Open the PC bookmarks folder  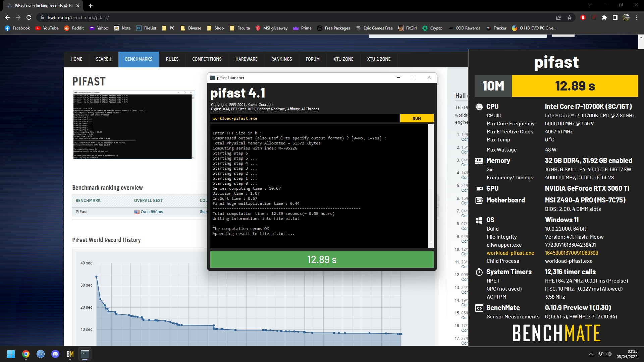(168, 28)
